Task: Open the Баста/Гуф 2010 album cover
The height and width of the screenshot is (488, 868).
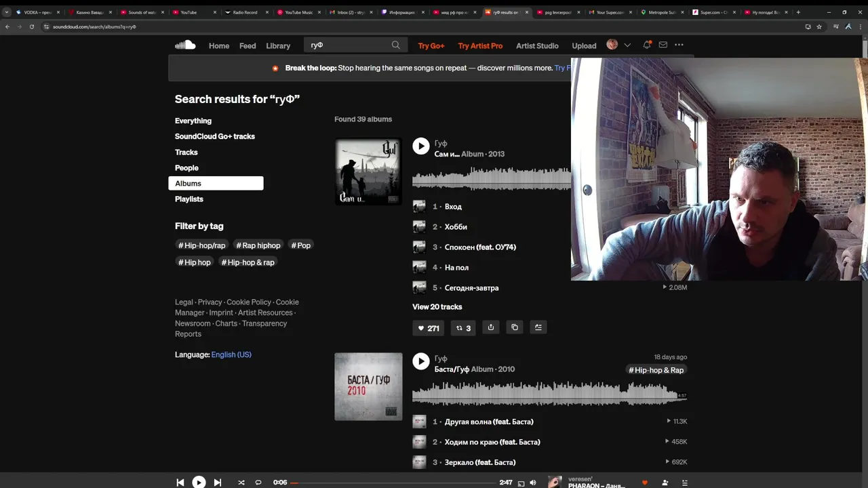Action: (x=368, y=386)
